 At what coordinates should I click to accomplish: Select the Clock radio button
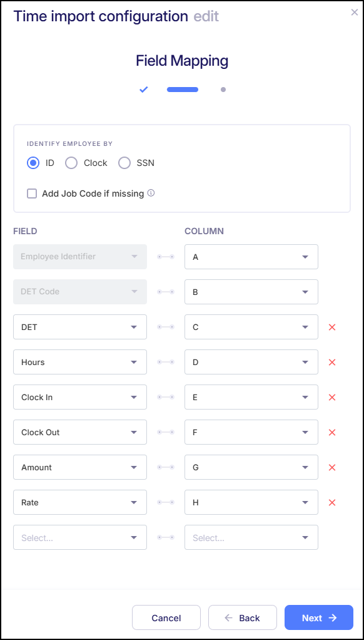point(70,162)
